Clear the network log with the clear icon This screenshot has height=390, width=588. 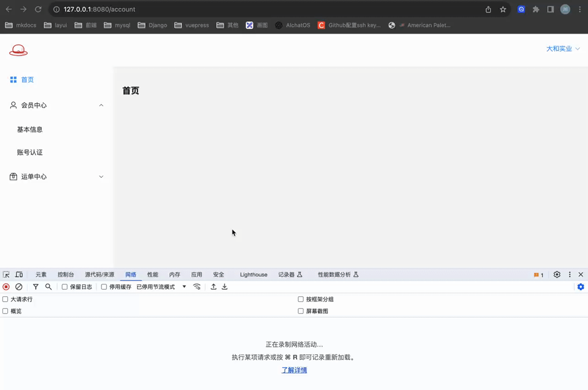[x=19, y=287]
